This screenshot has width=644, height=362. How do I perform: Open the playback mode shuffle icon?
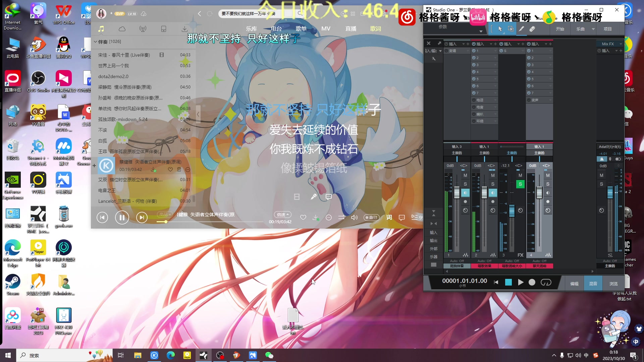pyautogui.click(x=341, y=218)
